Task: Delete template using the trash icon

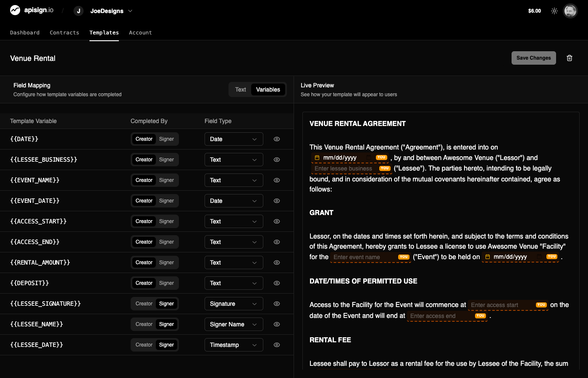Action: pos(570,58)
